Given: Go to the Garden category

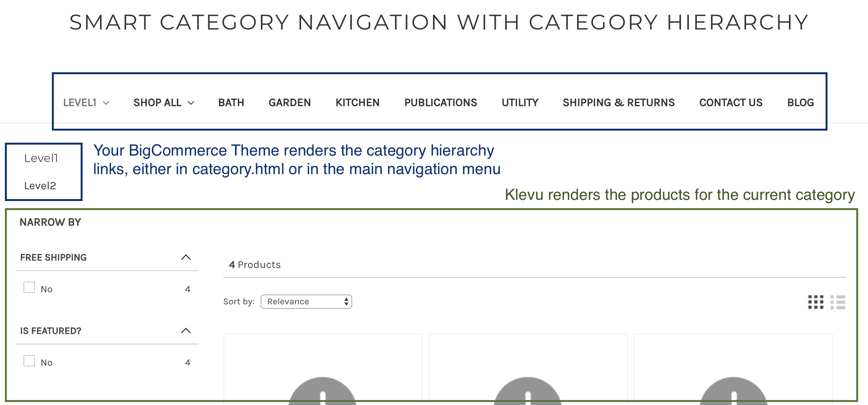Looking at the screenshot, I should [x=290, y=103].
